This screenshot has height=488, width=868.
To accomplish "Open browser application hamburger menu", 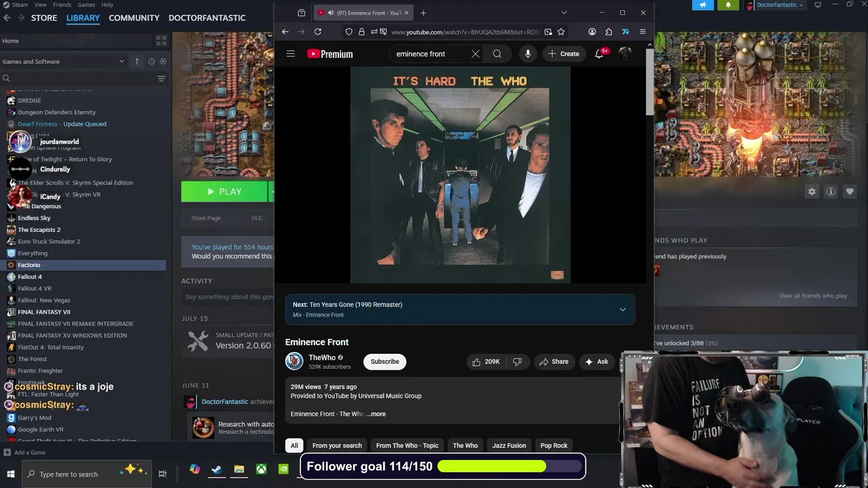I will point(643,32).
